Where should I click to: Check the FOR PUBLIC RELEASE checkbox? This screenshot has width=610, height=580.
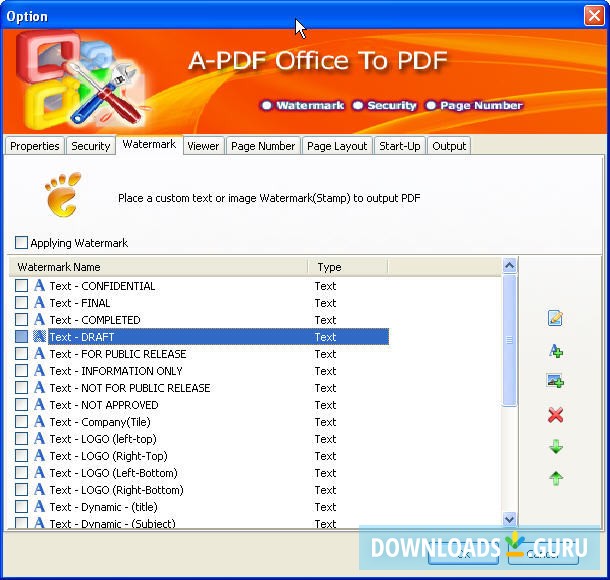point(21,354)
